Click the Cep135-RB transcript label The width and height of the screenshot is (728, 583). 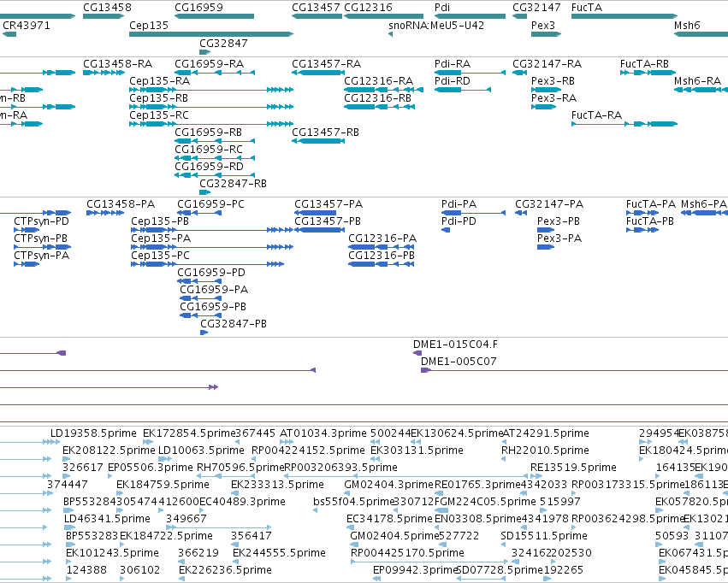coord(158,97)
